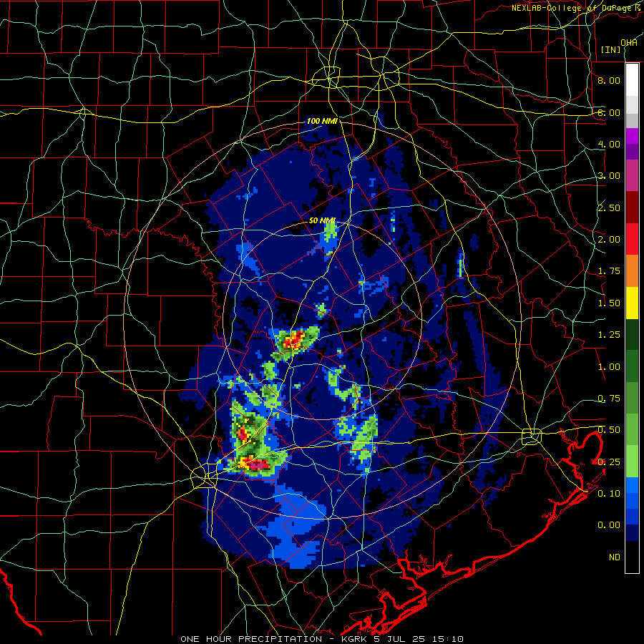Select the black ND swatch at scale bottom
The image size is (644, 644).
632,557
